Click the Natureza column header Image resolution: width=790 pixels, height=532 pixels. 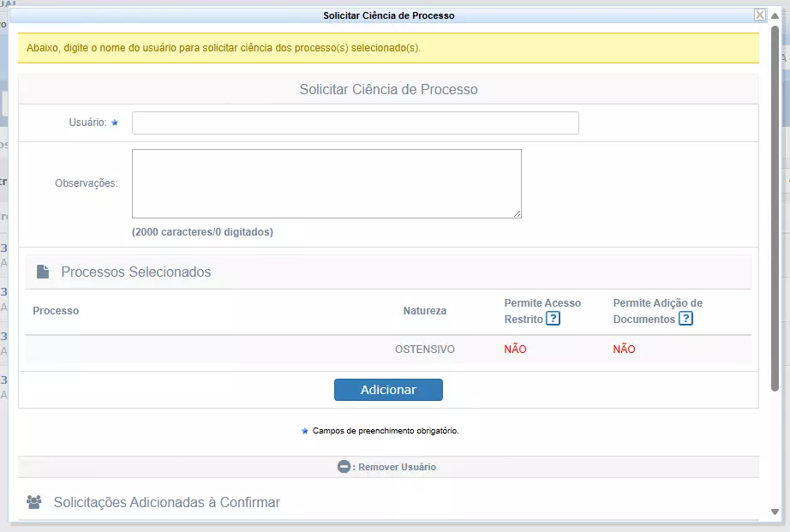point(425,311)
